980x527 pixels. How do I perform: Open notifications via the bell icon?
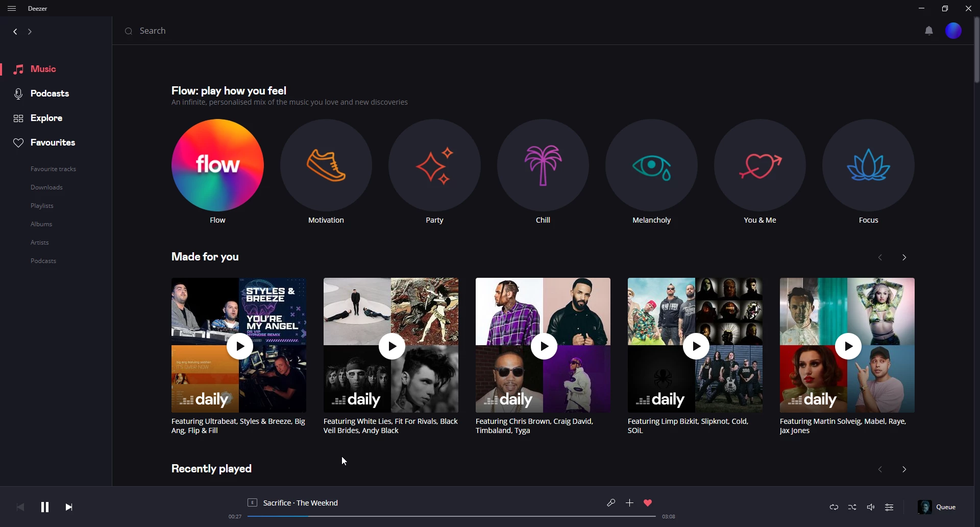[x=928, y=31]
